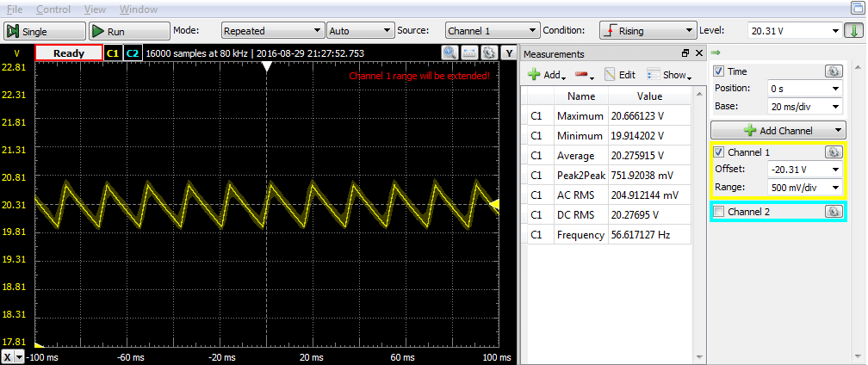The image size is (868, 365).
Task: Select the C2 channel indicator box
Action: click(132, 53)
